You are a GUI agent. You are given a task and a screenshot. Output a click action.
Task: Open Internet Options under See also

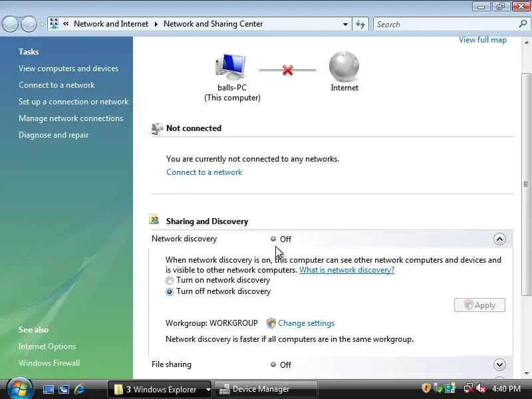tap(47, 346)
